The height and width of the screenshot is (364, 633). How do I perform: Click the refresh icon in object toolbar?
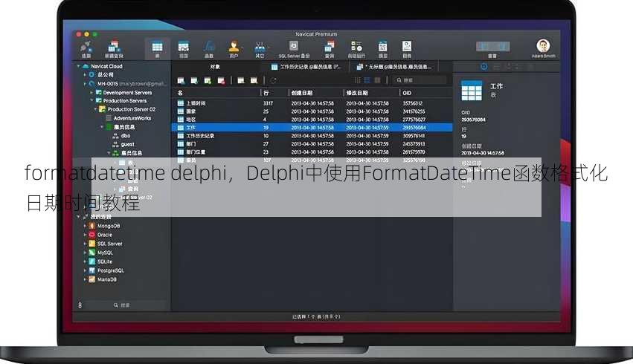[x=273, y=81]
